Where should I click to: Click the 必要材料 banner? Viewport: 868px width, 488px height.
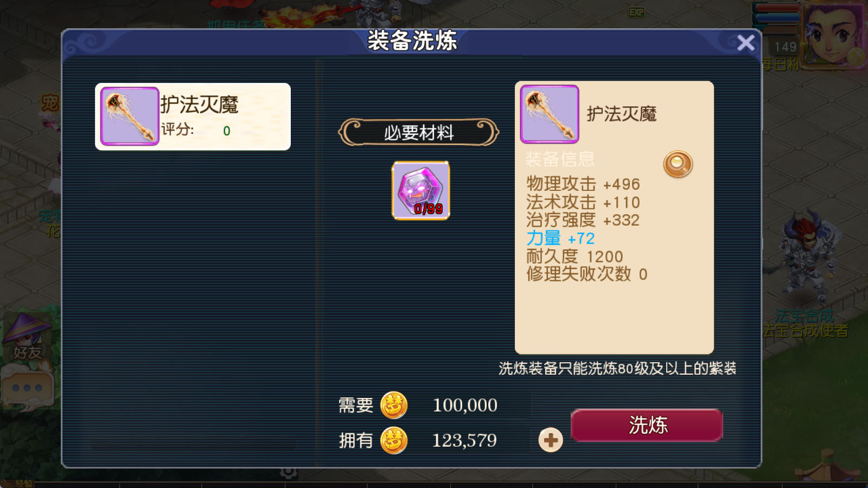pos(419,132)
